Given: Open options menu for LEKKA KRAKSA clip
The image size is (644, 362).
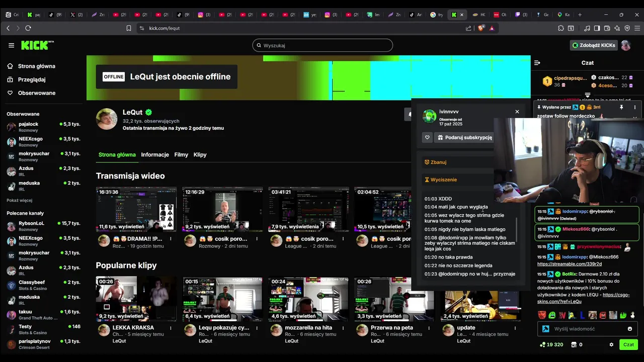Looking at the screenshot, I should [x=171, y=328].
